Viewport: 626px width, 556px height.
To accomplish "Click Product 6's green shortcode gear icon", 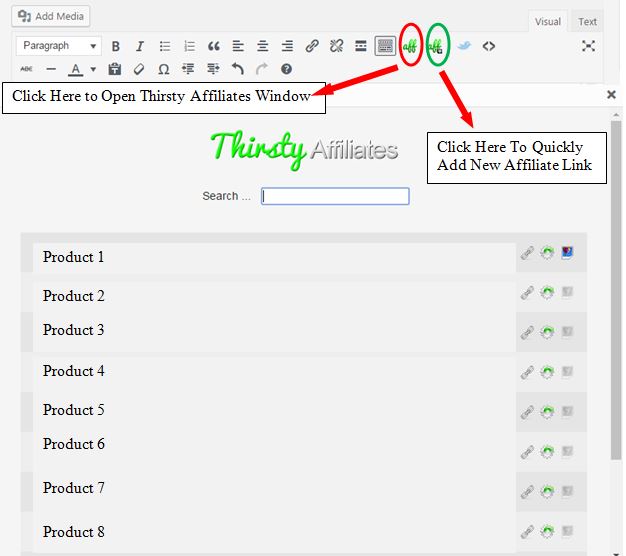I will pos(547,452).
